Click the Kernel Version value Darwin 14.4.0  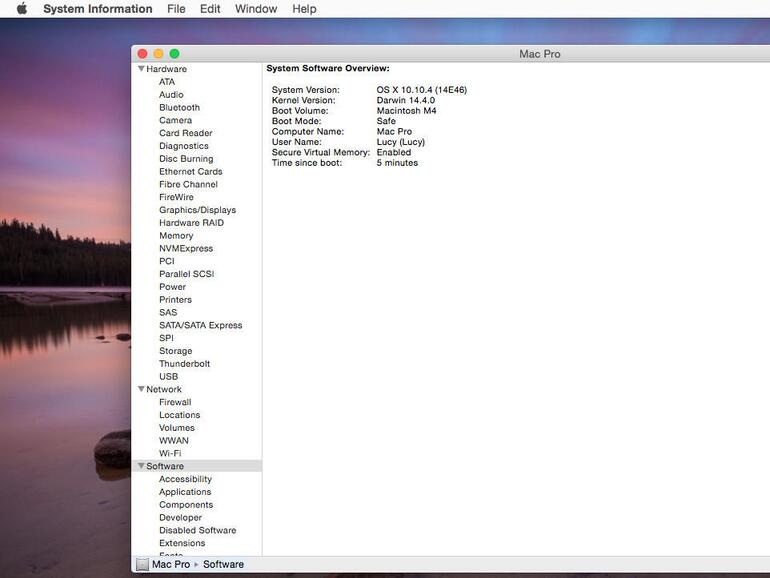[x=406, y=100]
